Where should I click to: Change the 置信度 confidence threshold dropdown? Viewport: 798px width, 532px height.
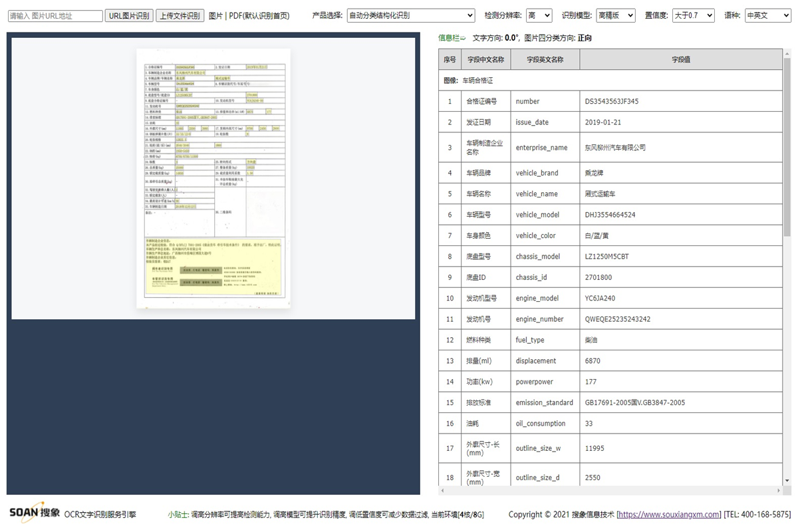(x=692, y=15)
